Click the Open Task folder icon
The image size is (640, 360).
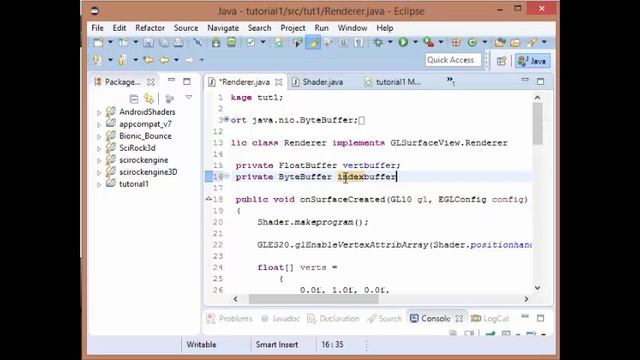pos(515,42)
